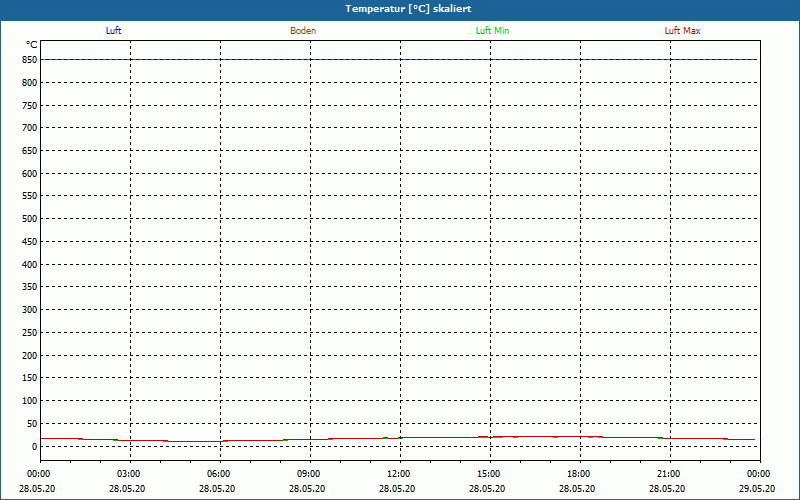The width and height of the screenshot is (800, 500).
Task: Select the 700 y-axis tick label
Action: click(29, 128)
